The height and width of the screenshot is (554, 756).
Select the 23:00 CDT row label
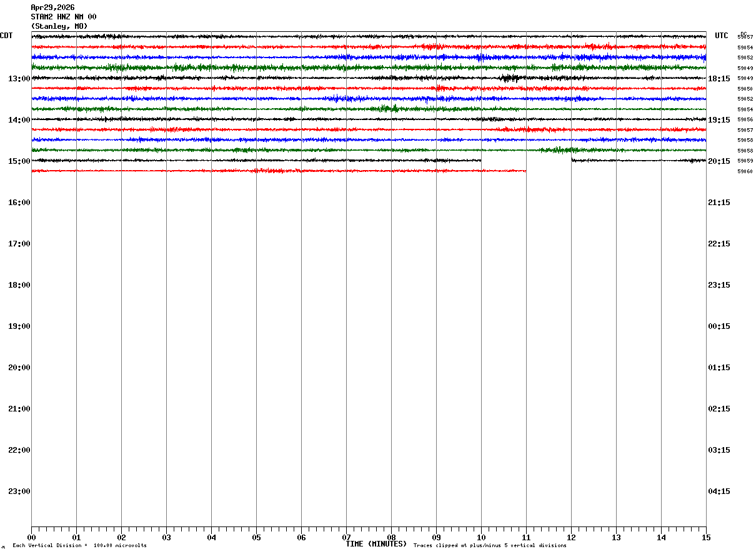[x=19, y=491]
